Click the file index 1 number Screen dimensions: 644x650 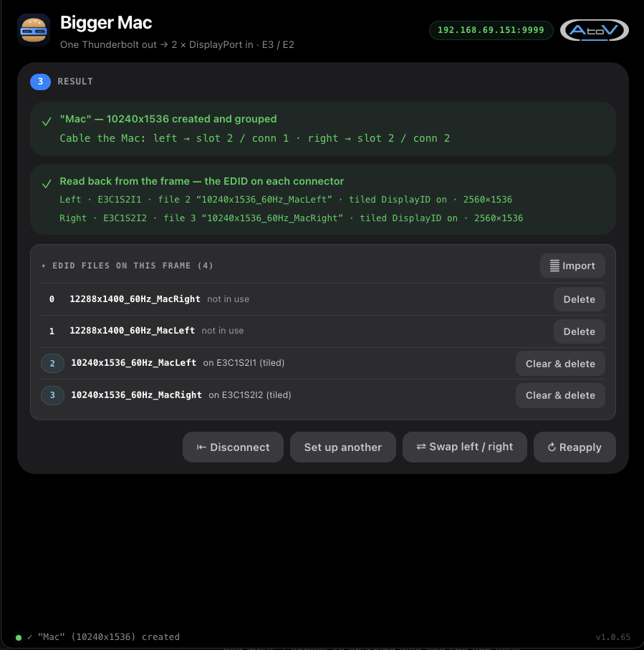pos(52,331)
